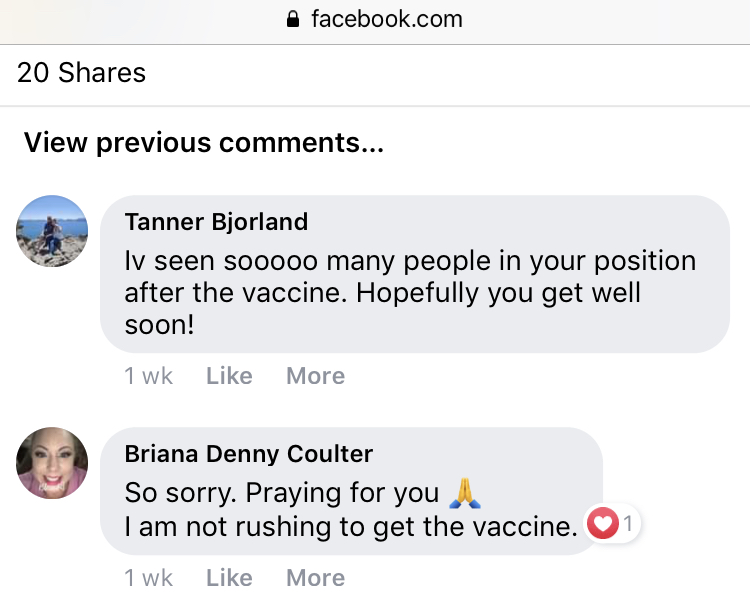
Task: Open Briana Denny Coulter's profile picture
Action: [x=52, y=463]
